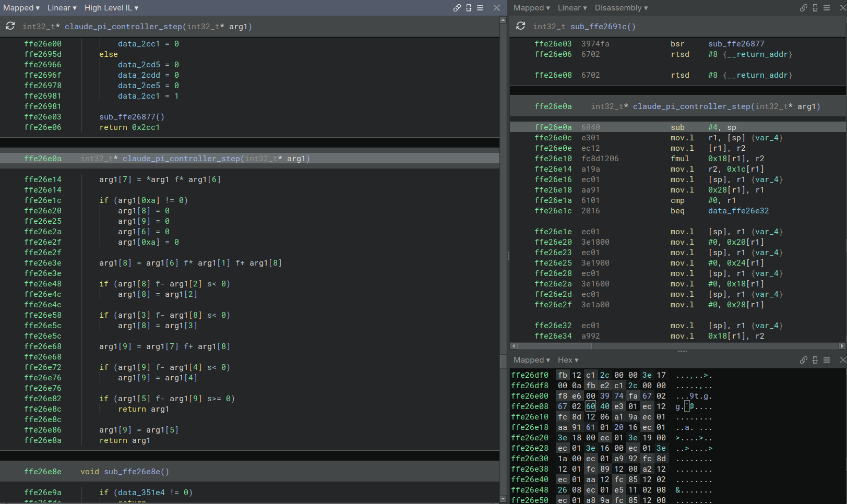Click the split-pane icon in the Disassembly pane header

pos(815,8)
